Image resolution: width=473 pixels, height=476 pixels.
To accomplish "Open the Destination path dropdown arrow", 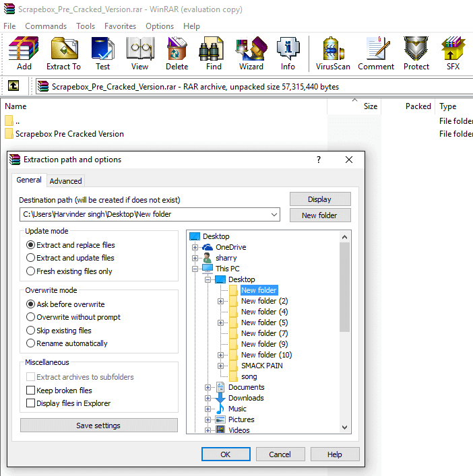I will [274, 215].
